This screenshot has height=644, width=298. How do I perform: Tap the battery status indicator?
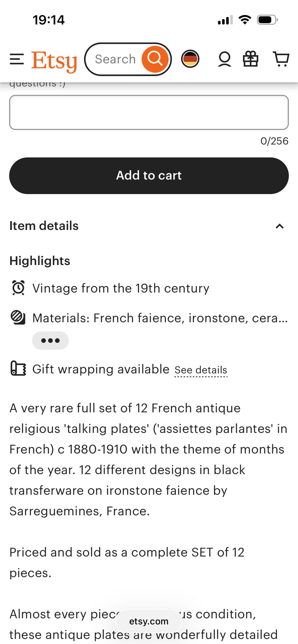[267, 20]
